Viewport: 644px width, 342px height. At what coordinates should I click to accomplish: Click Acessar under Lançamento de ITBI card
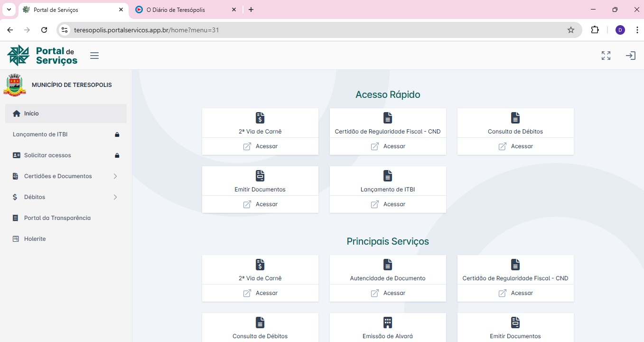click(388, 204)
